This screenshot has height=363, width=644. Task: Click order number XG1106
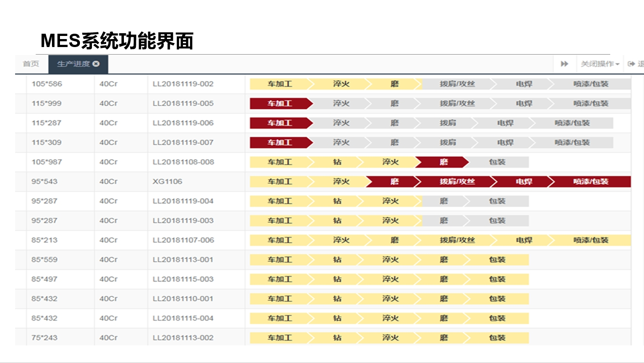tap(169, 181)
